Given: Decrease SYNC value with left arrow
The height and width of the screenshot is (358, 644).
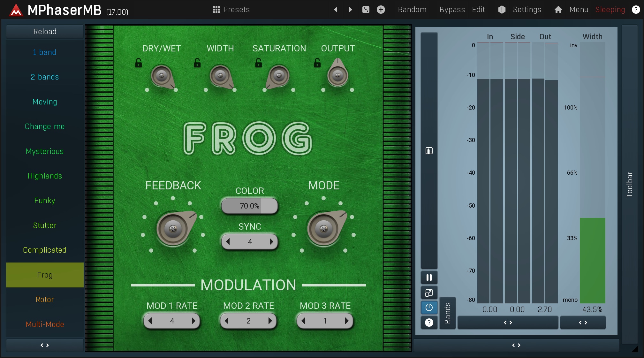Looking at the screenshot, I should [x=228, y=242].
